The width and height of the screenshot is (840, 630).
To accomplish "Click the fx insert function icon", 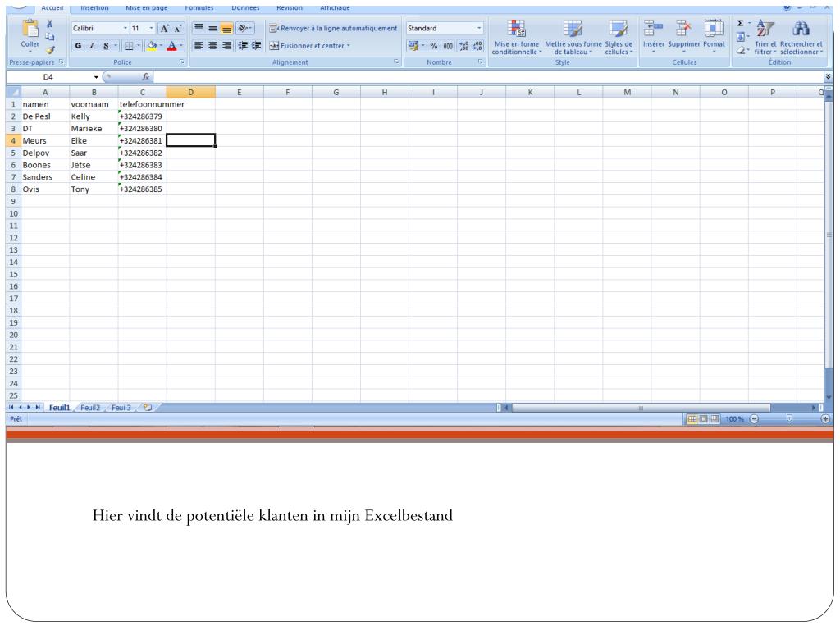I will click(x=145, y=77).
